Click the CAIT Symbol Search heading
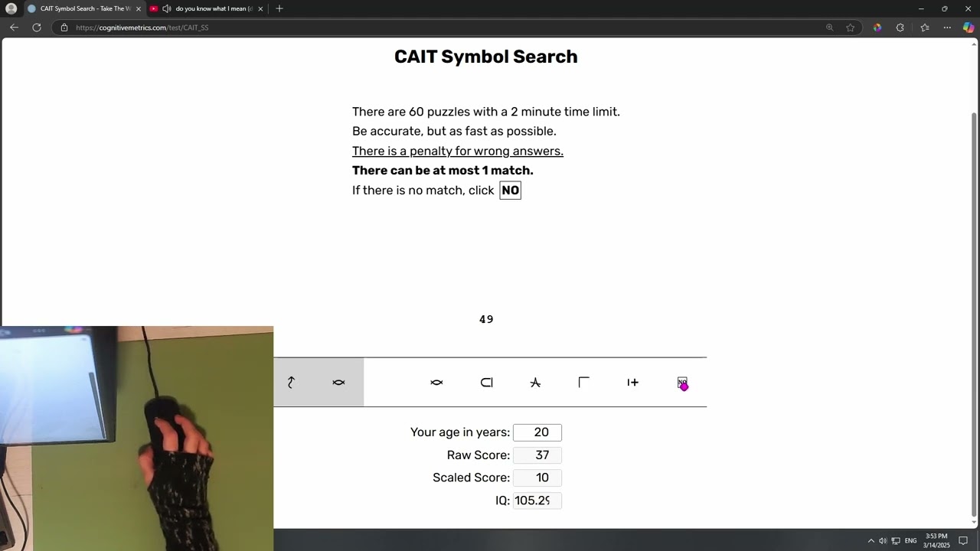Viewport: 980px width, 551px height. [x=486, y=57]
